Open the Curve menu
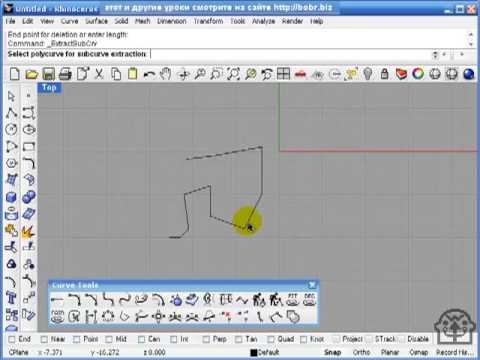 tap(69, 21)
